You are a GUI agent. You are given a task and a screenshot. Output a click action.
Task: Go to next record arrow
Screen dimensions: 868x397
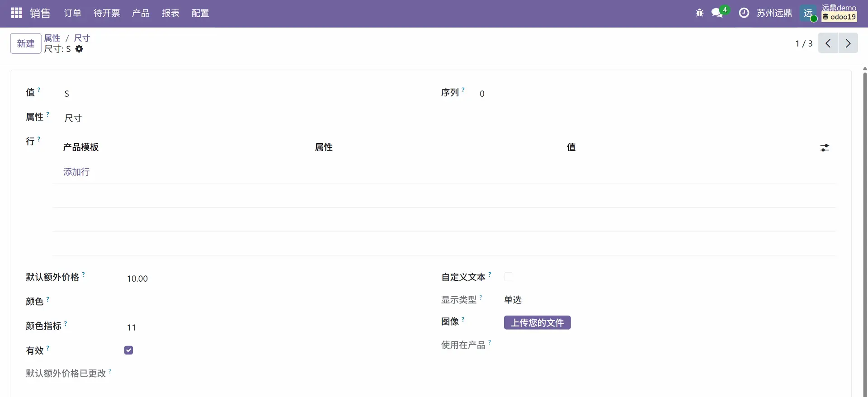coord(848,43)
